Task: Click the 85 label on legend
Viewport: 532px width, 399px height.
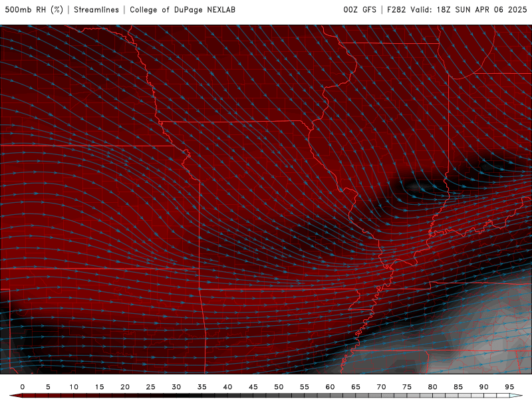Action: [x=458, y=387]
